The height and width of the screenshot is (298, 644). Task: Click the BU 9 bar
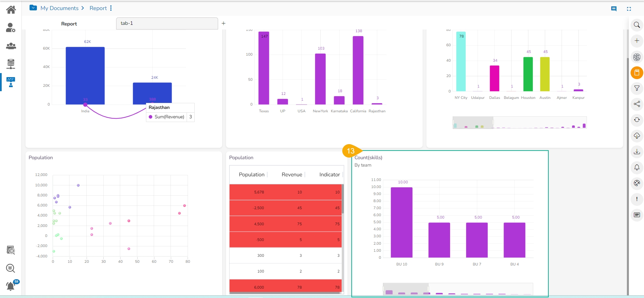pyautogui.click(x=439, y=240)
